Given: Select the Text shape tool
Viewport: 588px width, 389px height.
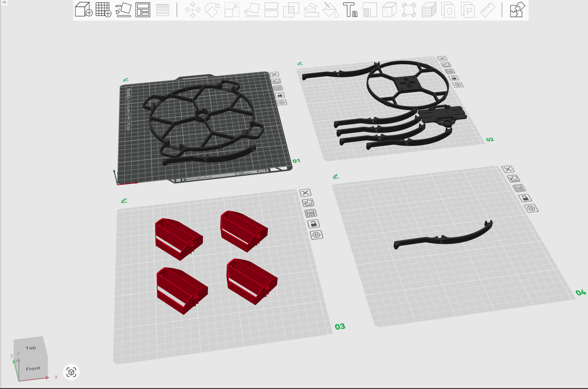Looking at the screenshot, I should coord(350,10).
